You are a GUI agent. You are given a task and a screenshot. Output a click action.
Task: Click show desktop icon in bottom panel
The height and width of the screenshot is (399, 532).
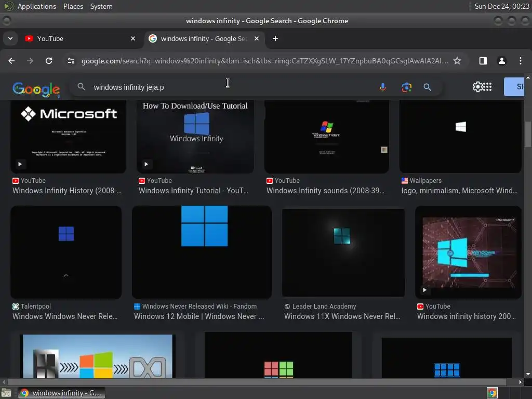coord(6,393)
